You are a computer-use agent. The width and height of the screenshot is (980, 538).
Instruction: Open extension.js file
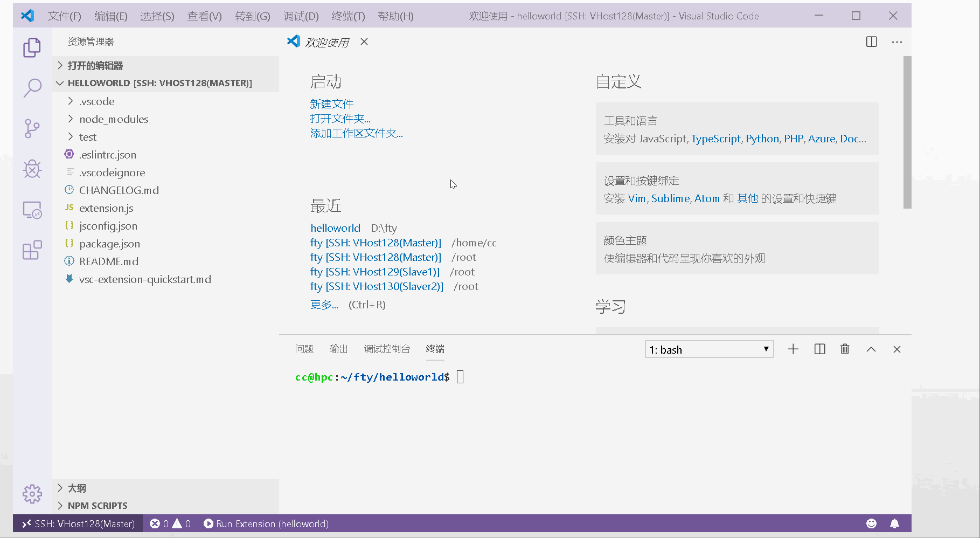[x=165, y=208]
